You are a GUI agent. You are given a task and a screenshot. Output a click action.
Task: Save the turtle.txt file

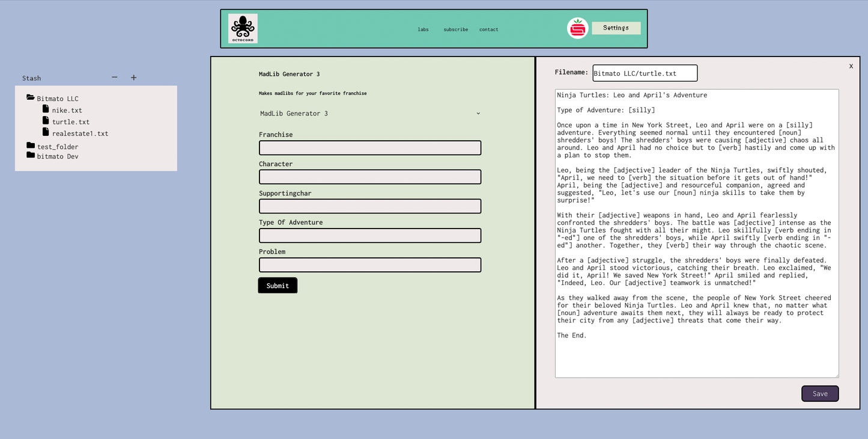click(x=820, y=394)
